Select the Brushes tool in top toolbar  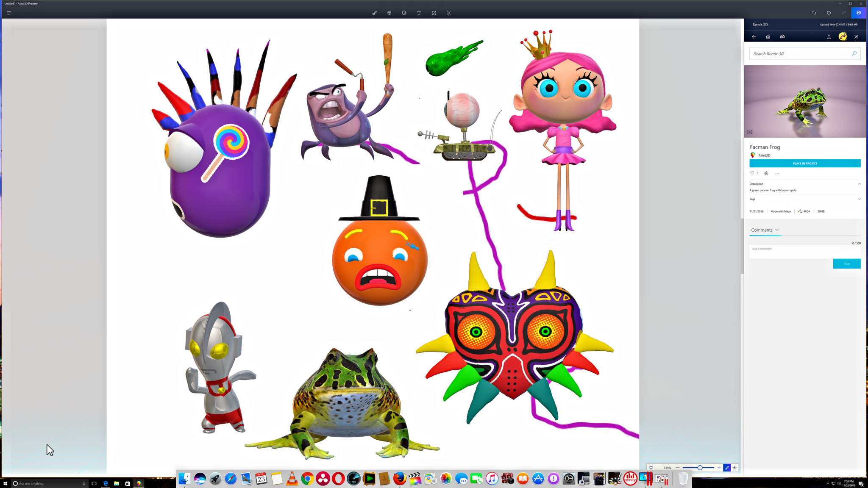point(374,13)
